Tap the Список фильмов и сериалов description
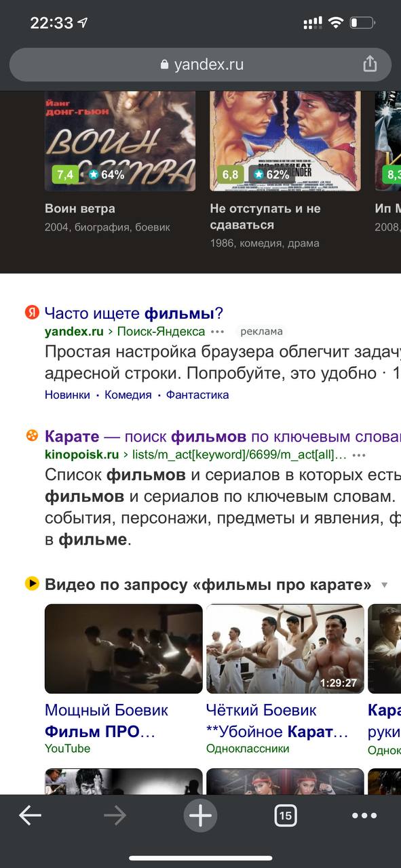 tap(223, 507)
